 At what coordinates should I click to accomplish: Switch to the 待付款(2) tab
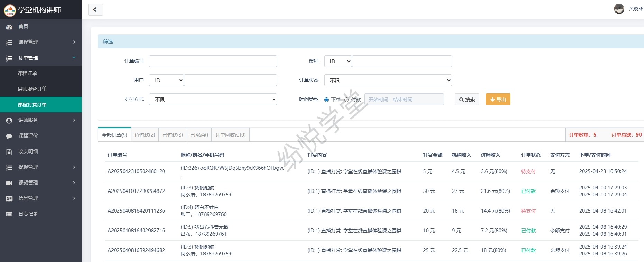point(145,135)
